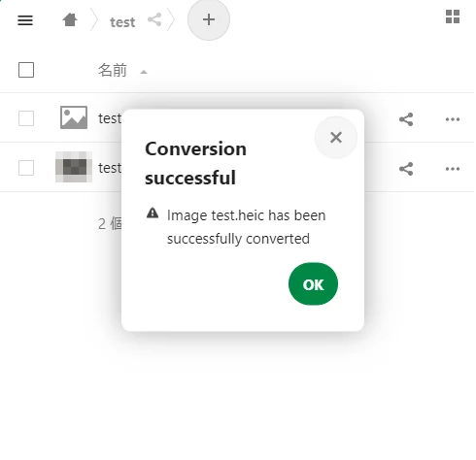
Task: Open the hamburger navigation menu
Action: [25, 20]
